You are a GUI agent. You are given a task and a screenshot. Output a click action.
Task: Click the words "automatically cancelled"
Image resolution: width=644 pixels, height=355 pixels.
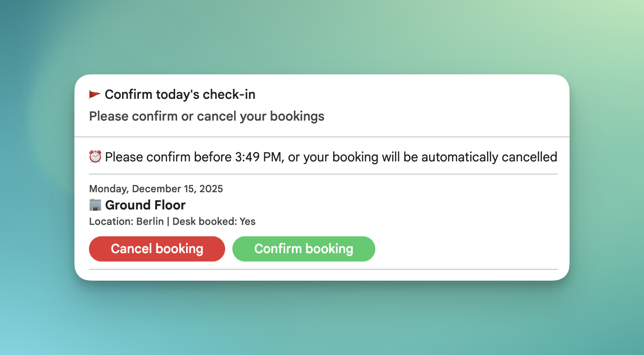489,157
